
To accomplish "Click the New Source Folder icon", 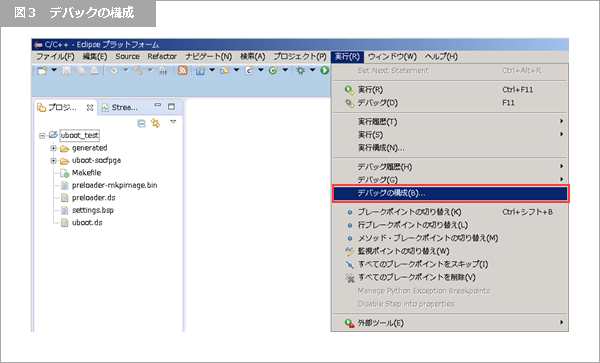I will coord(224,70).
